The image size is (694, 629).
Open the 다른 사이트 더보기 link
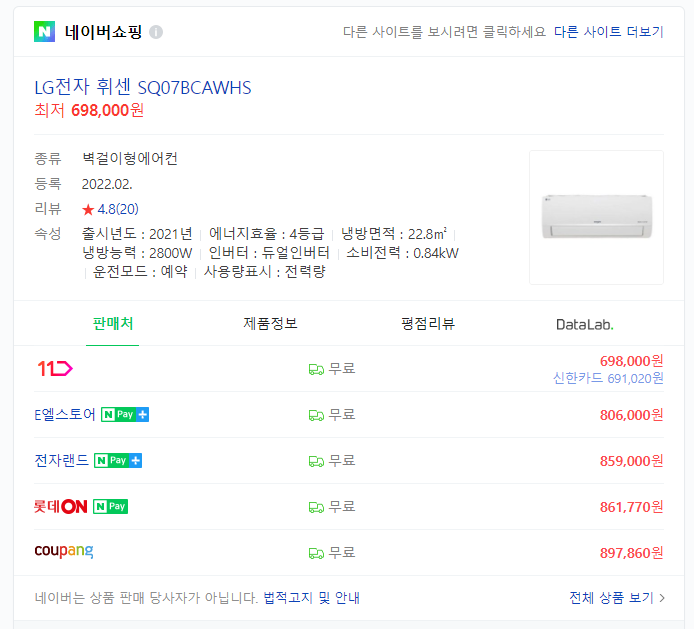609,32
